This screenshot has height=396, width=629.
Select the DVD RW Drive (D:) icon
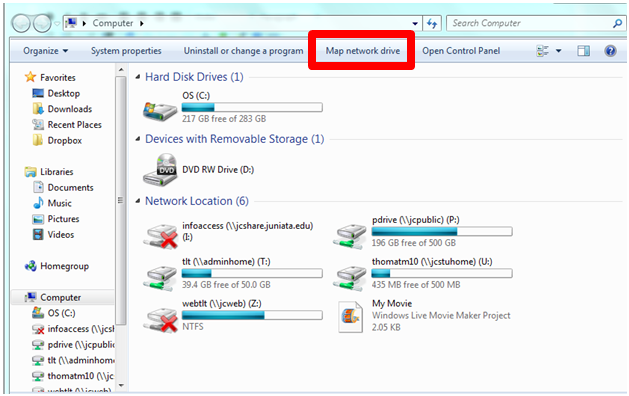coord(160,170)
